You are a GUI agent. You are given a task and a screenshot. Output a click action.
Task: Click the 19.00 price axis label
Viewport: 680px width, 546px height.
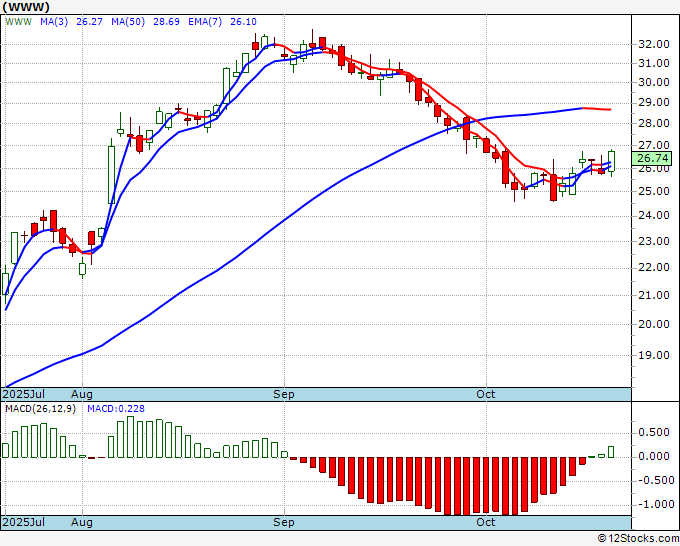pos(652,355)
